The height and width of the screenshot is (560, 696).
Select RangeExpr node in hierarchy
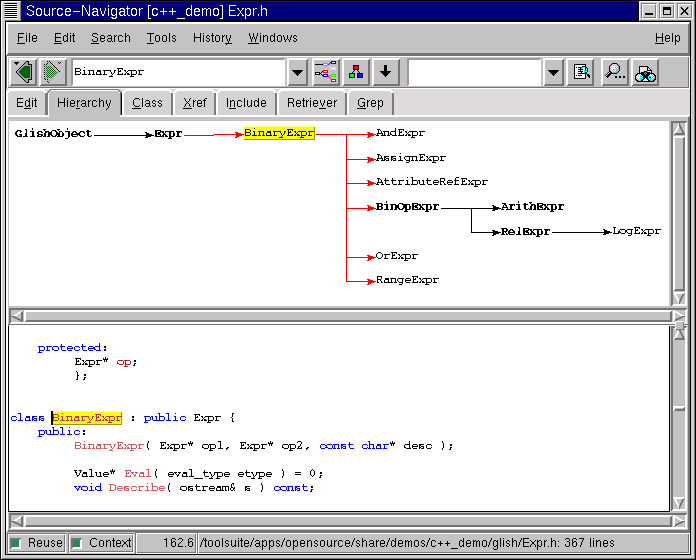coord(407,280)
